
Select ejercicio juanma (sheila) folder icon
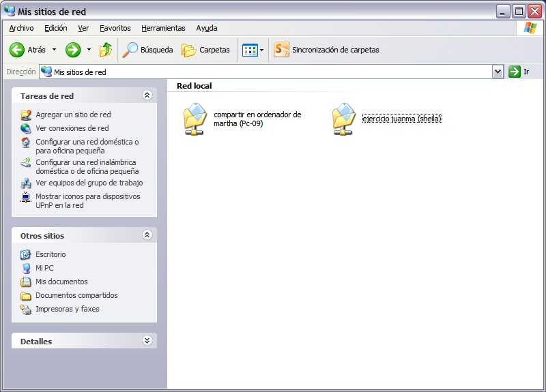pos(344,119)
